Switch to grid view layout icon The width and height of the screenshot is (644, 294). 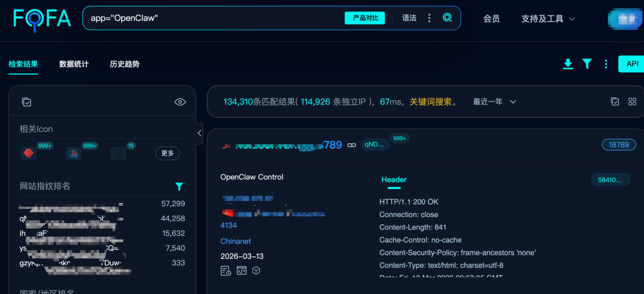[632, 101]
